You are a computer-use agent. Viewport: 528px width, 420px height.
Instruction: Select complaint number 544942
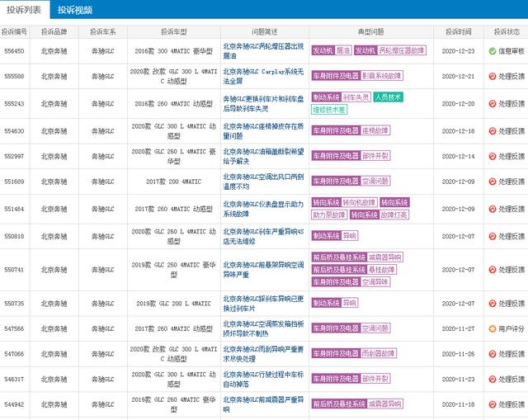point(14,404)
